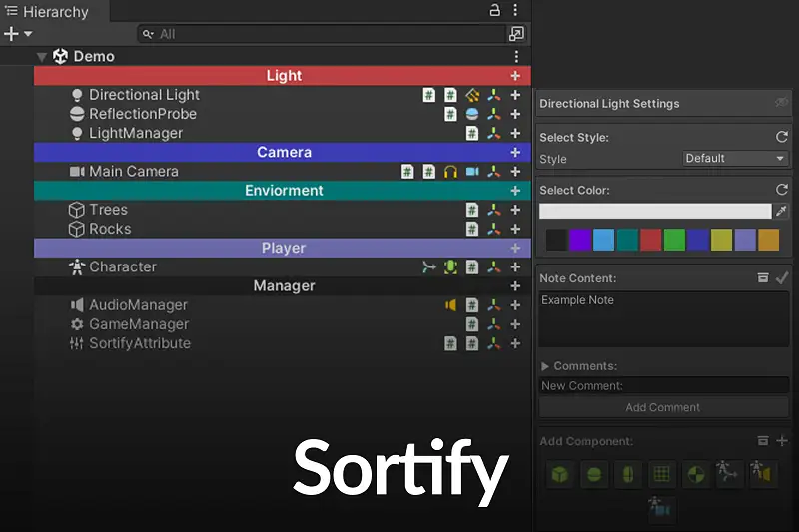Image resolution: width=799 pixels, height=532 pixels.
Task: Click the Animator icon on the Character row
Action: pyautogui.click(x=429, y=266)
